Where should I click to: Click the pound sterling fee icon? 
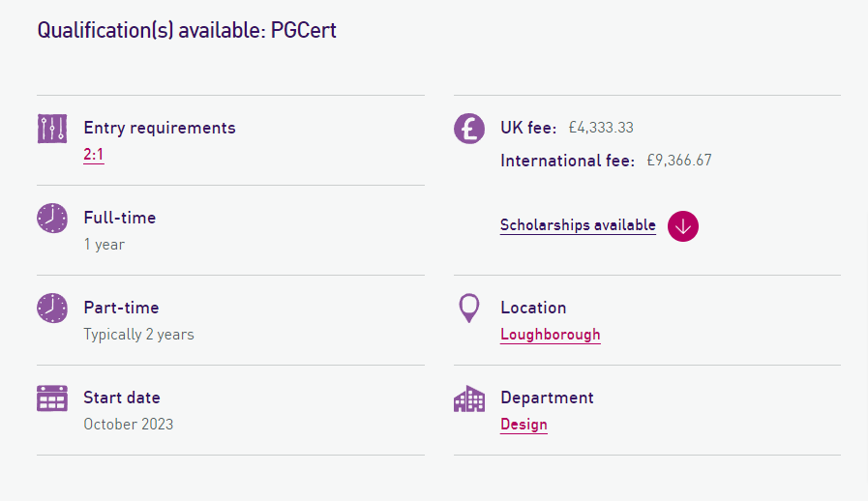coord(469,129)
